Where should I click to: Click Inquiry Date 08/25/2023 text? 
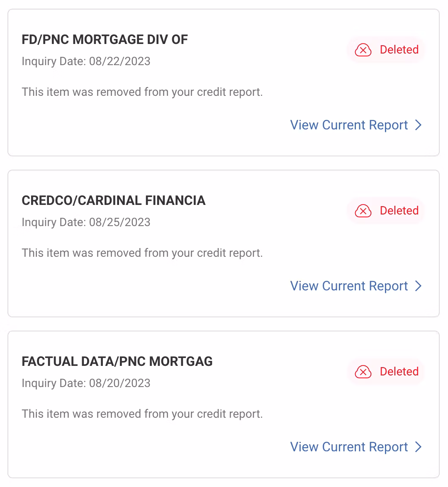(x=86, y=222)
